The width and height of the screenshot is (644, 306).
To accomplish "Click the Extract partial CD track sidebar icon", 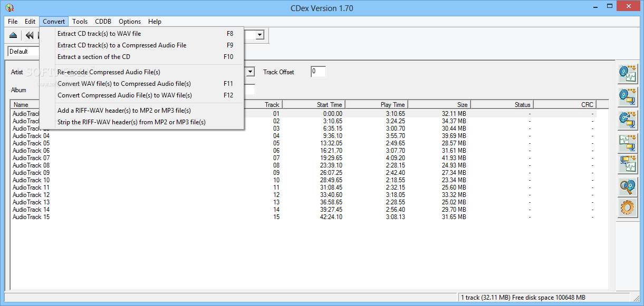I will click(x=628, y=120).
